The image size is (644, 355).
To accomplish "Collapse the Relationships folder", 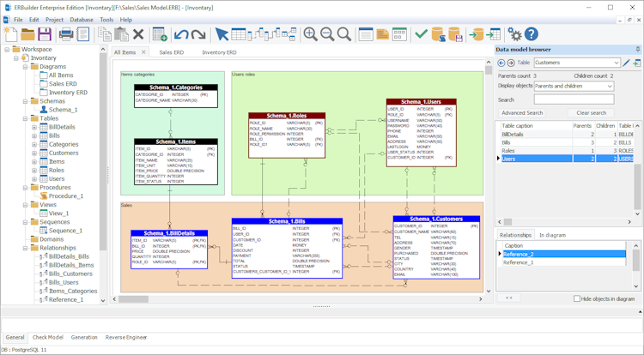I will pos(26,248).
